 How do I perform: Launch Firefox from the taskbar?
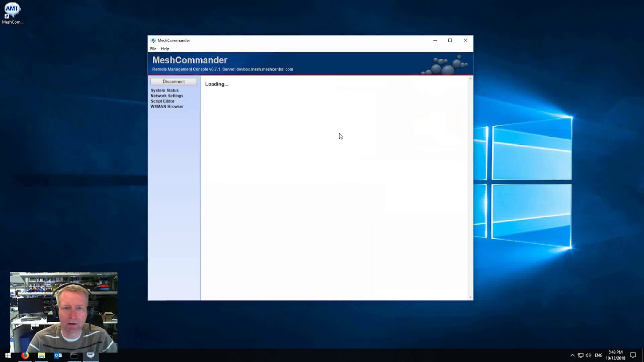25,355
